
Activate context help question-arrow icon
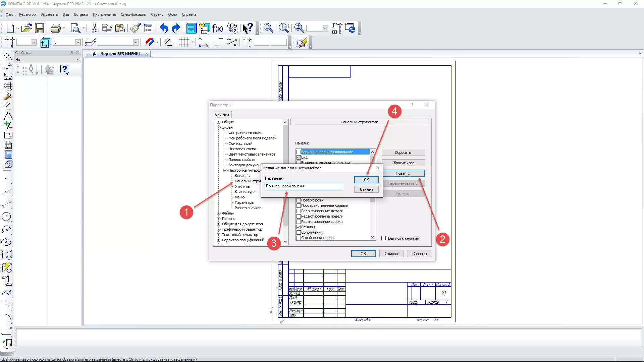[248, 28]
